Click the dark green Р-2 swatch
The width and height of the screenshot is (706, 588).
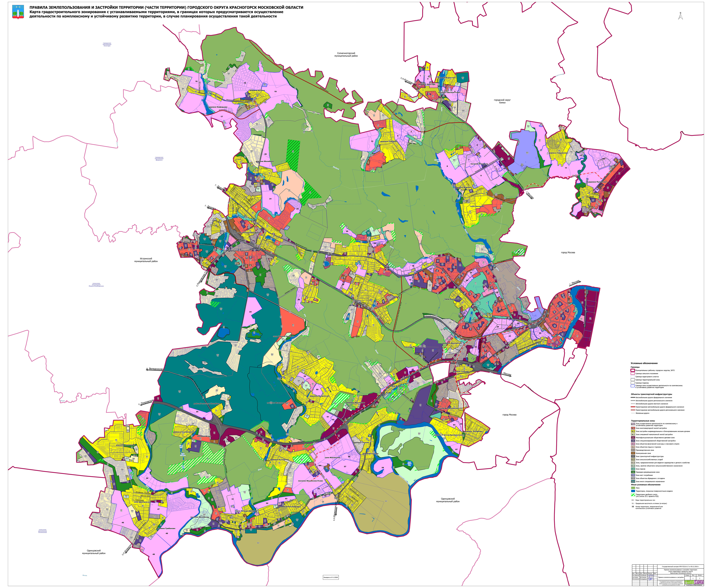click(633, 472)
